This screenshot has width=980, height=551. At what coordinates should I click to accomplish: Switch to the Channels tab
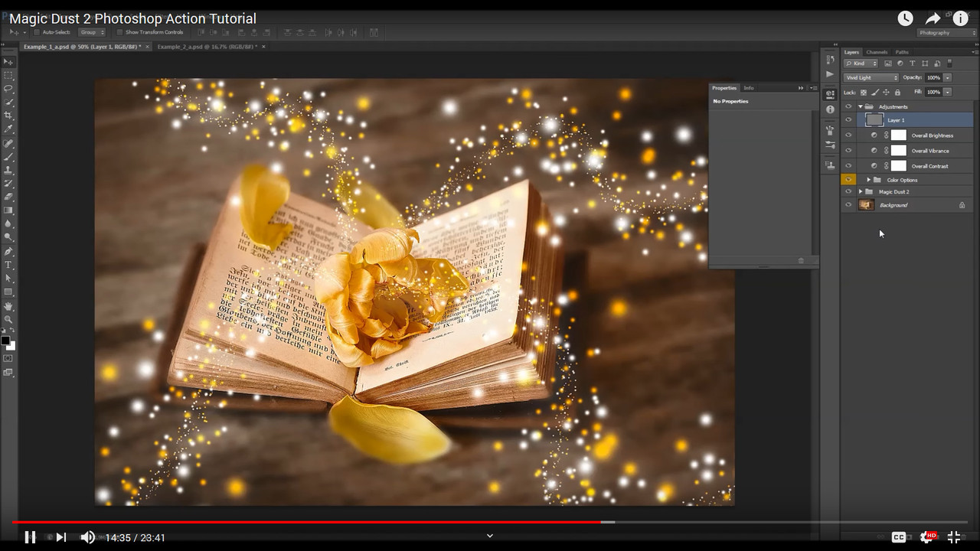pyautogui.click(x=876, y=52)
